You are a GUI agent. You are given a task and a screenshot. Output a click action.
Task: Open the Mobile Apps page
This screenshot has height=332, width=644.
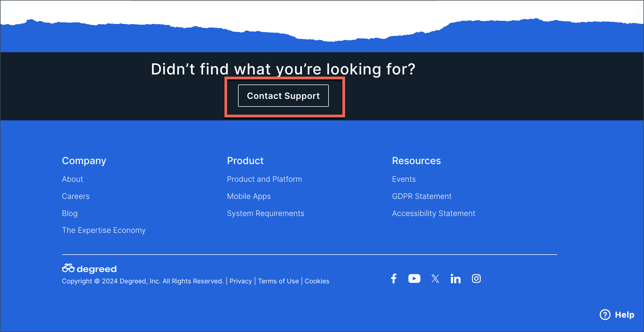click(x=249, y=196)
